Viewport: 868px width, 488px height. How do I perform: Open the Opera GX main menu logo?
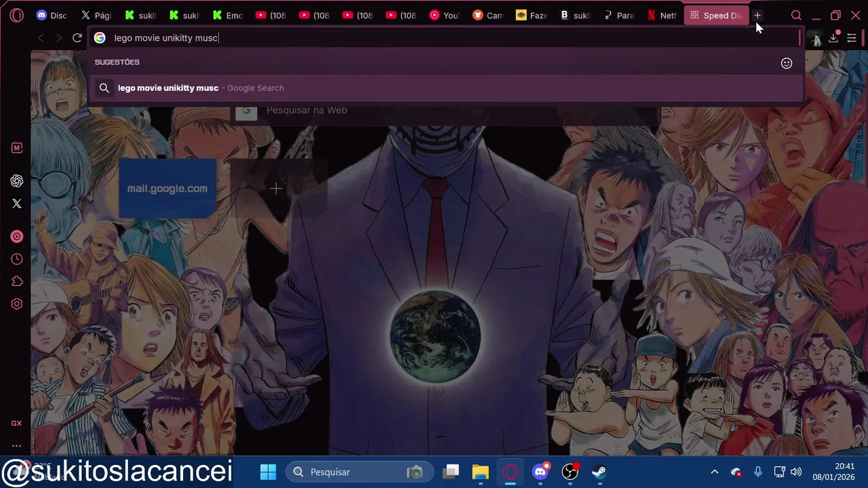click(16, 15)
